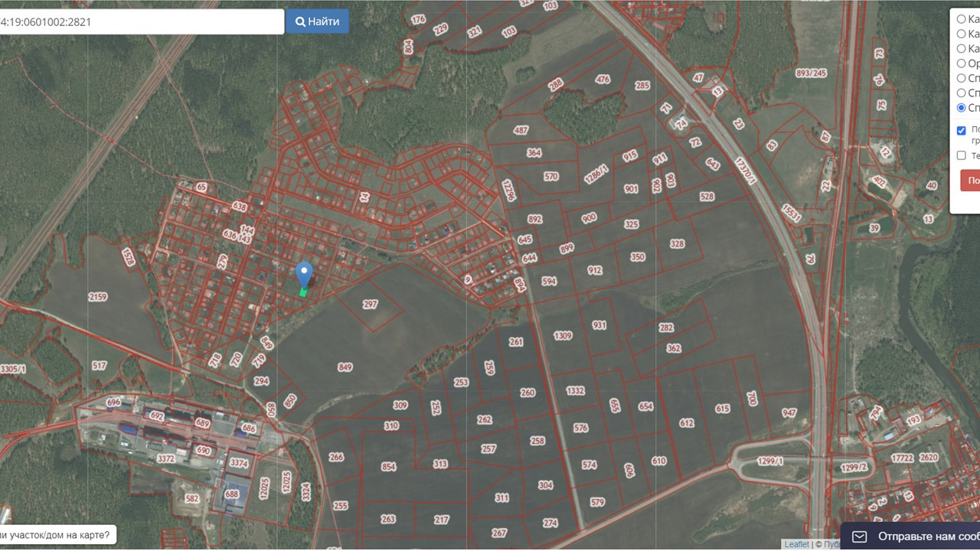Select parcel labeled 266
The width and height of the screenshot is (980, 551).
(336, 458)
